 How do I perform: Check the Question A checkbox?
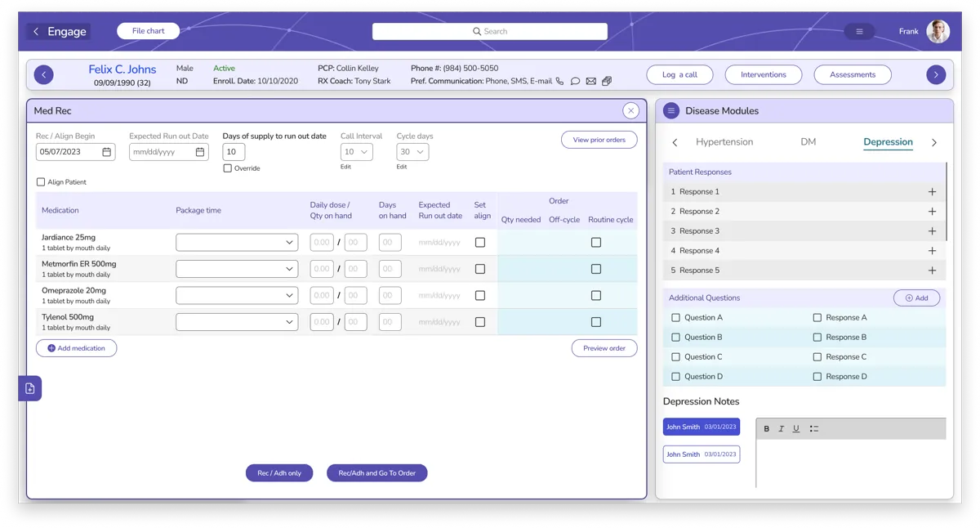pos(675,318)
